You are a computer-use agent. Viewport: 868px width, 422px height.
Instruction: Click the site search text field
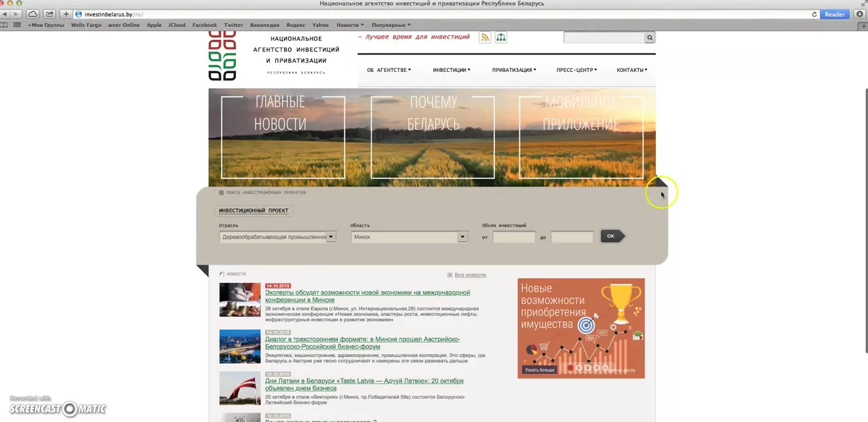tap(604, 38)
